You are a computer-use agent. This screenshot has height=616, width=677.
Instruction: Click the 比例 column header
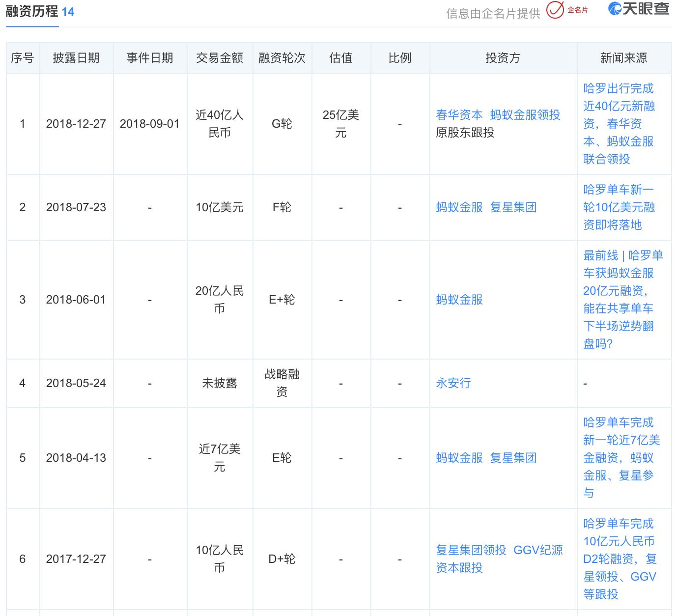coord(400,58)
